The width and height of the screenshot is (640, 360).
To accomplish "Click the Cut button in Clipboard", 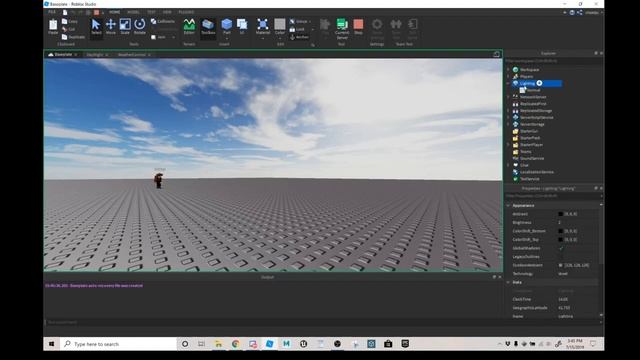I will tap(69, 29).
